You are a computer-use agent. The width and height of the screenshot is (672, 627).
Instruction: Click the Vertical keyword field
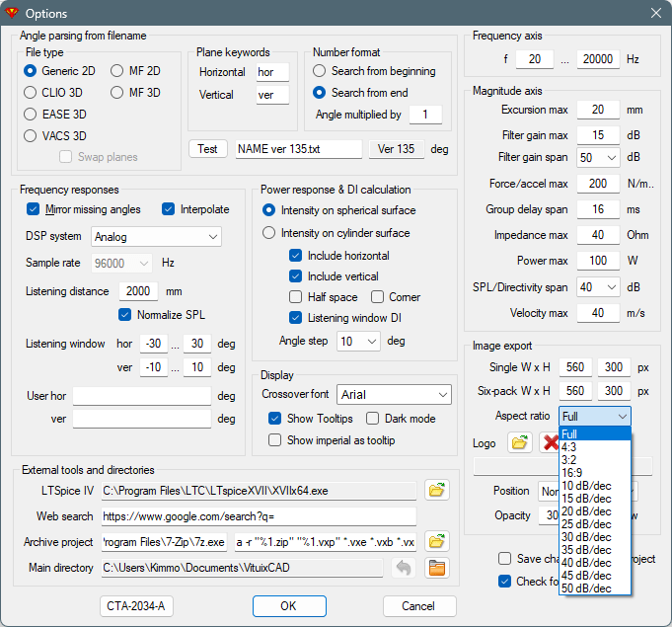coord(272,95)
